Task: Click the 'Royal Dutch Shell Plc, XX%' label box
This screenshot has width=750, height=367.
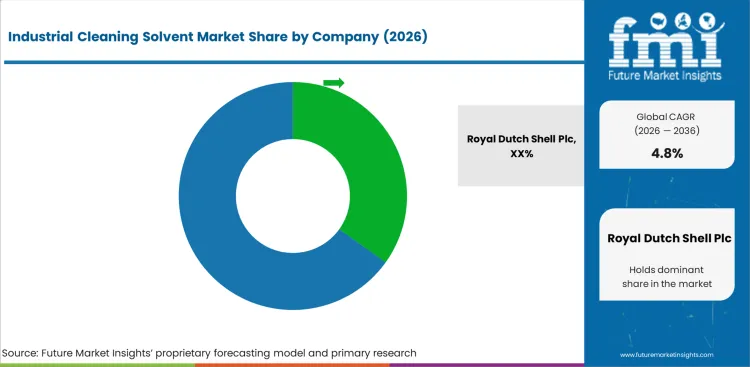Action: click(x=521, y=145)
